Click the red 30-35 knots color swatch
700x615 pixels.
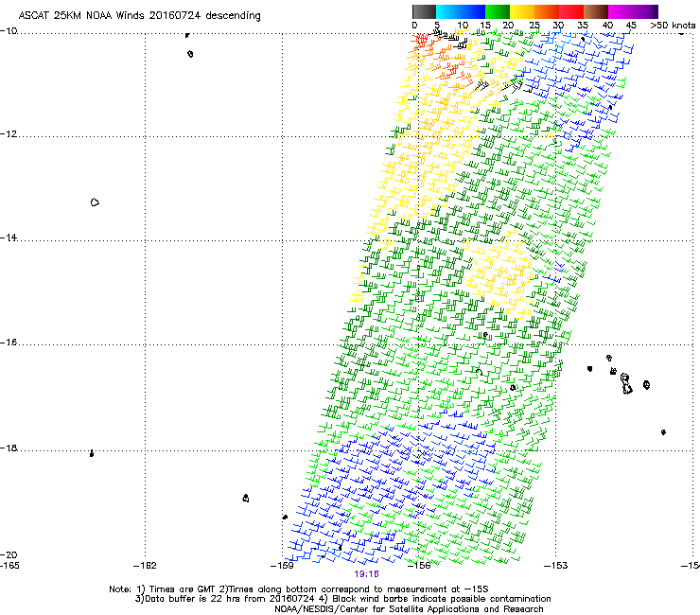571,11
